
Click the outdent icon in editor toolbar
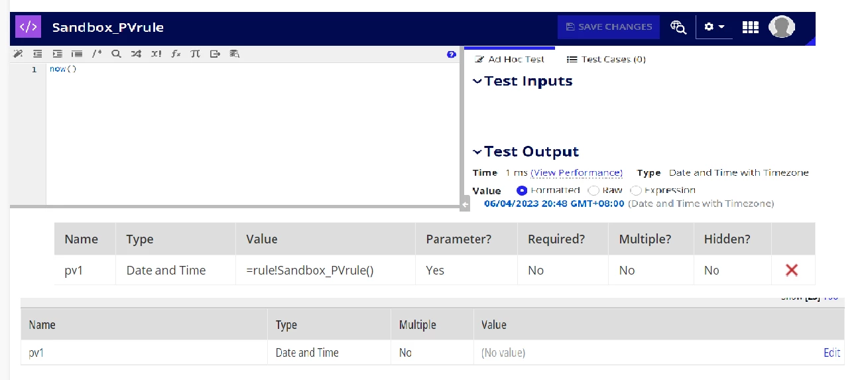[x=38, y=54]
